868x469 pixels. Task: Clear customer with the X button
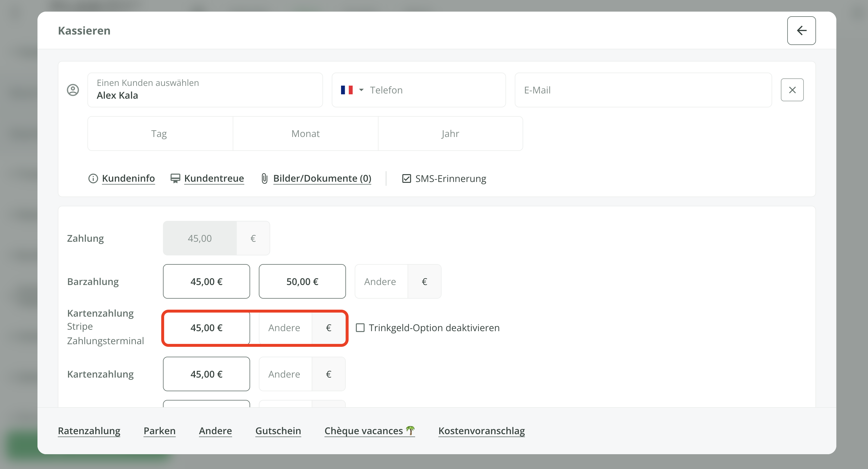[792, 90]
